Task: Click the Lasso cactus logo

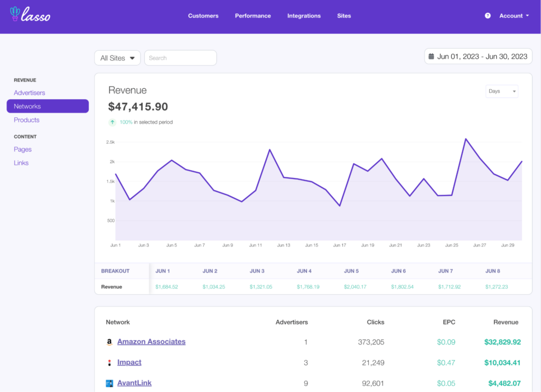Action: (x=15, y=14)
